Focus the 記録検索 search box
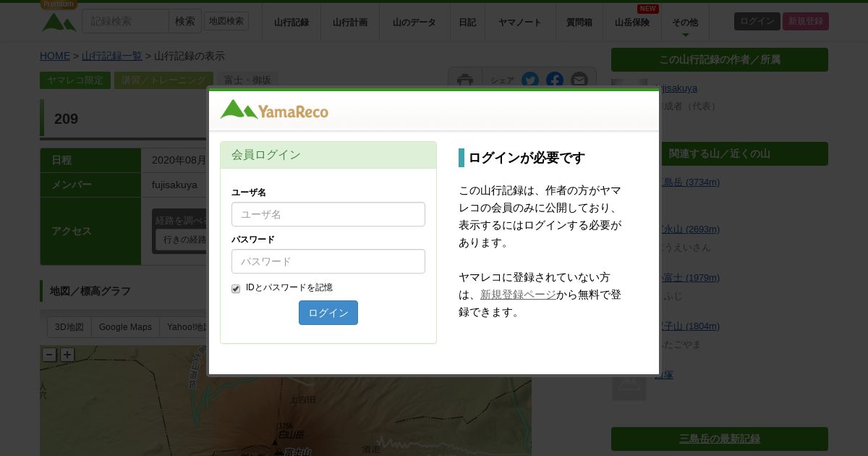 125,21
